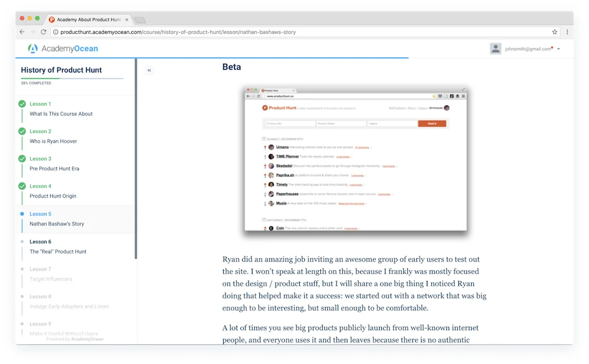Click the user avatar icon
The image size is (589, 364).
[x=496, y=48]
